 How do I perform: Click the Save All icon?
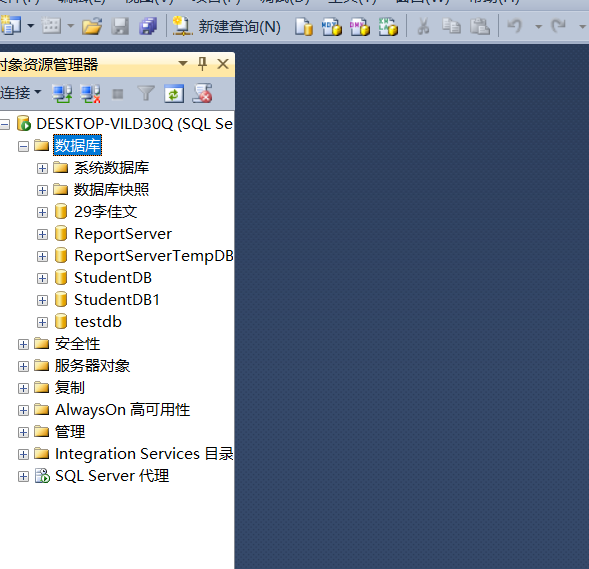point(148,27)
